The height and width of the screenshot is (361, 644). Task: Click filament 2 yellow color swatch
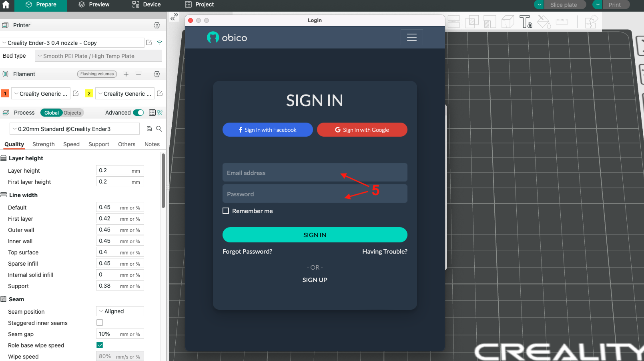[89, 93]
